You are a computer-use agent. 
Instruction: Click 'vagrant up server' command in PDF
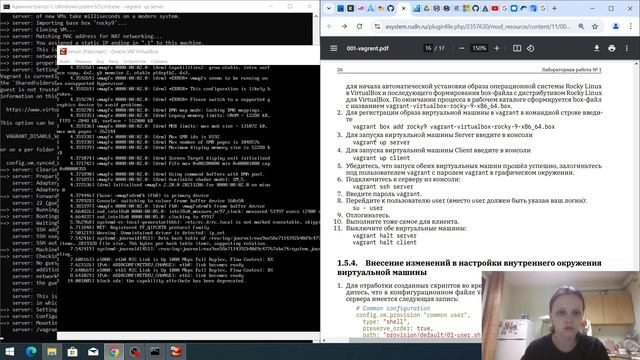(381, 142)
